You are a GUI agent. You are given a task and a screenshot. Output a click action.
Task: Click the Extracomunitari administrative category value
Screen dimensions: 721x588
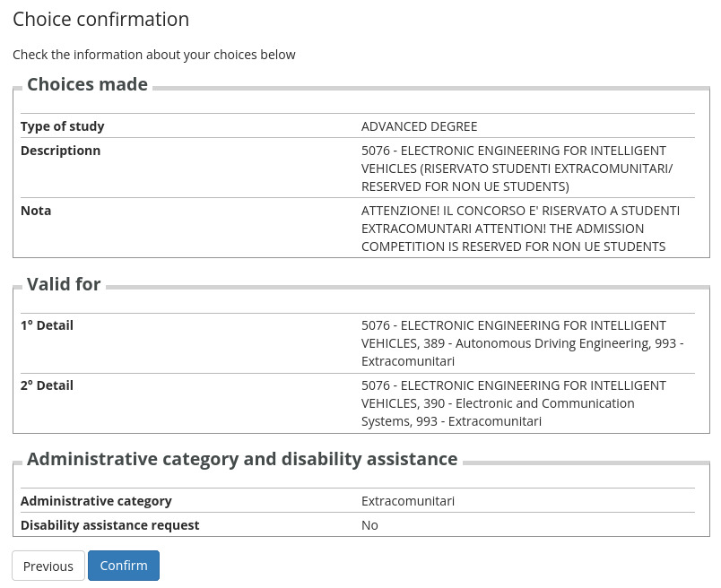(407, 501)
